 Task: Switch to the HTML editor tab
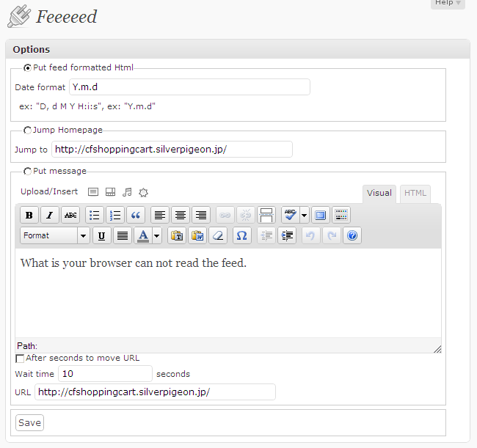coord(415,194)
